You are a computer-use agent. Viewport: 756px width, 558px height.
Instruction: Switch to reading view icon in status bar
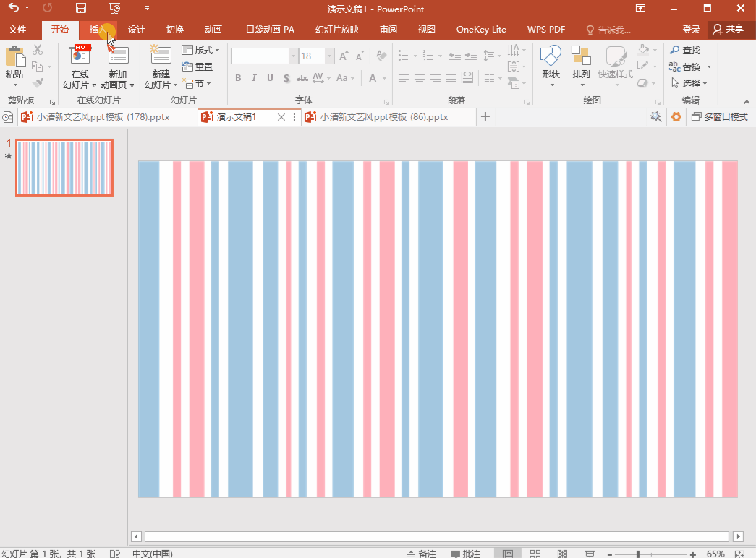click(562, 554)
